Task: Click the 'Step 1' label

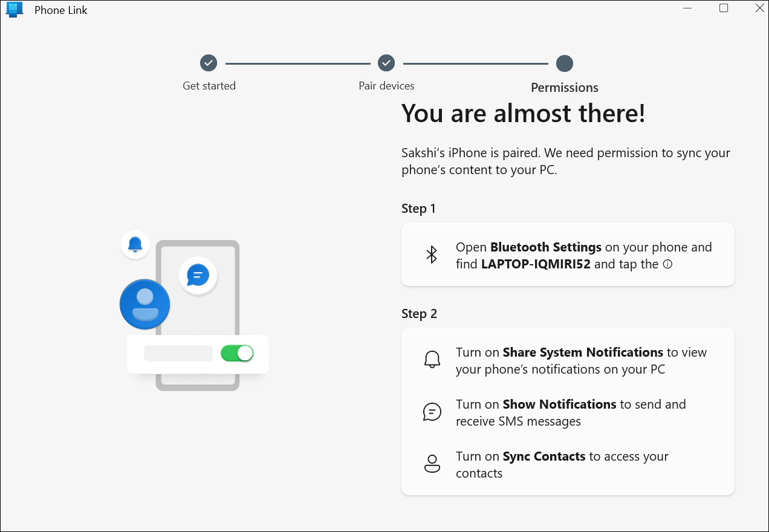Action: 418,209
